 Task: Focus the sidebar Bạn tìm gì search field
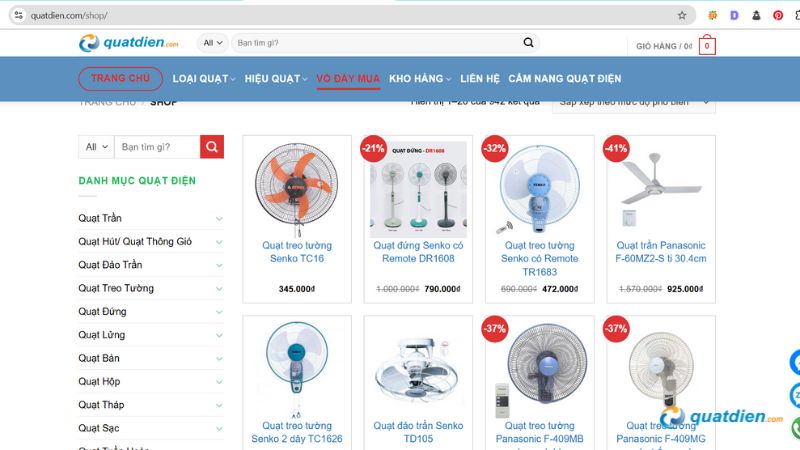157,147
